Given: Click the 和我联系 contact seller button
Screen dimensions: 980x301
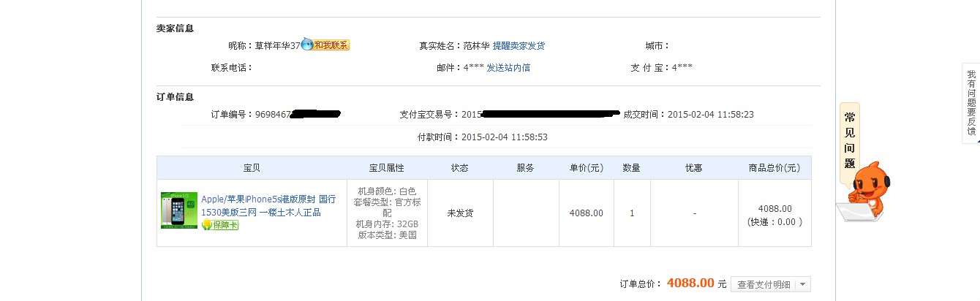Looking at the screenshot, I should [x=331, y=45].
